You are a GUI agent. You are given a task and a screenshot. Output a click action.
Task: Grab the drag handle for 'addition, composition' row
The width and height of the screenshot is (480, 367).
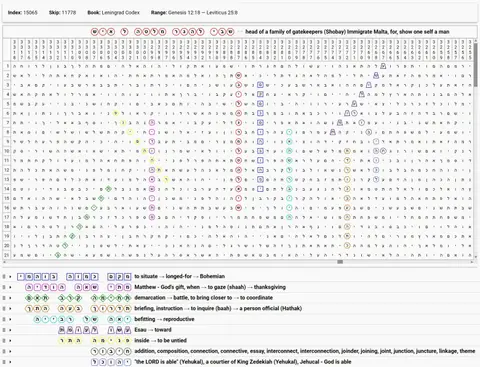click(x=4, y=351)
